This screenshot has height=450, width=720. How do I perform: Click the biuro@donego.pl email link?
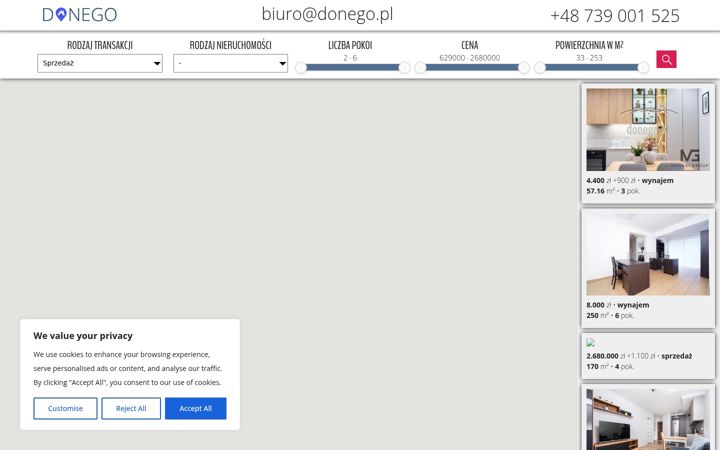[x=327, y=14]
